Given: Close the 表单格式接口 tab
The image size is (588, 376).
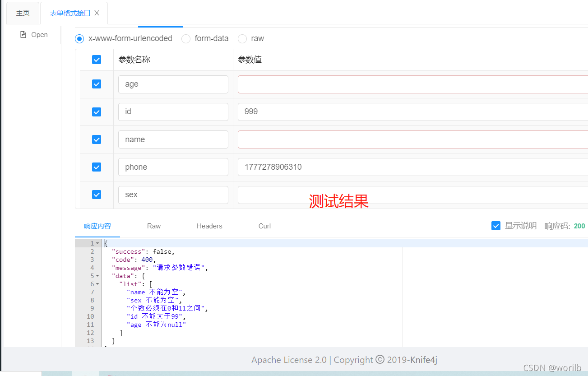Looking at the screenshot, I should pyautogui.click(x=97, y=13).
